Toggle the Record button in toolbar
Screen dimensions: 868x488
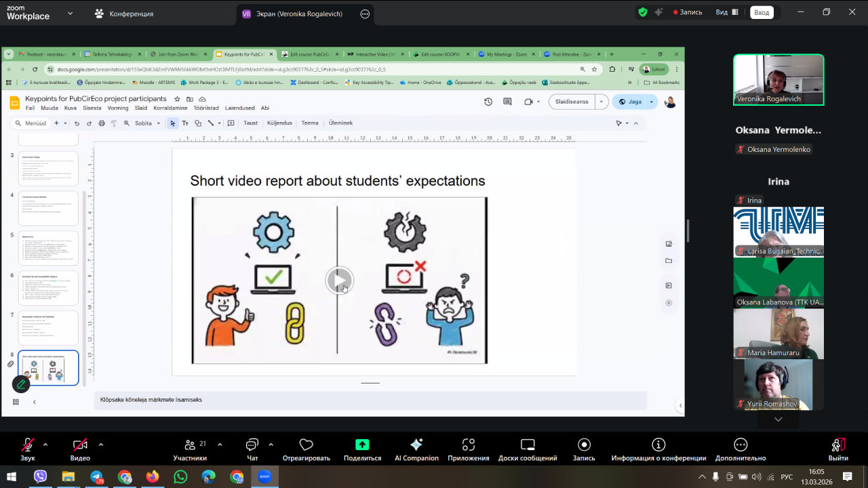coord(584,445)
